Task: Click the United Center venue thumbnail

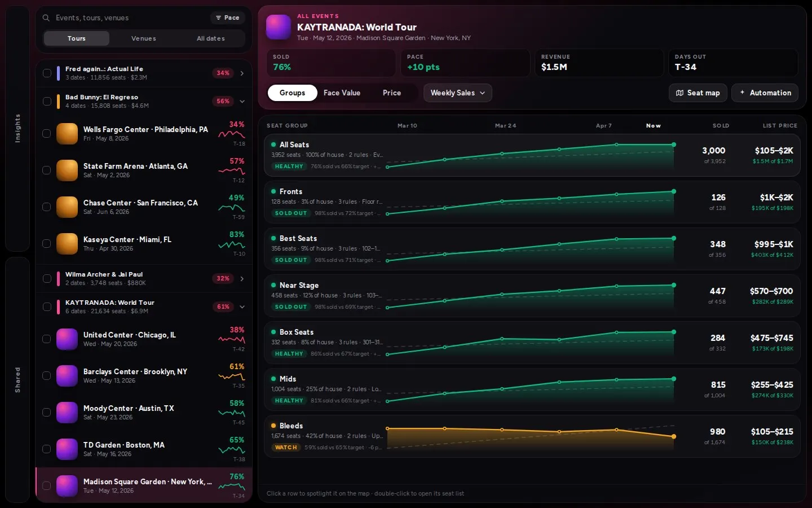Action: [67, 339]
